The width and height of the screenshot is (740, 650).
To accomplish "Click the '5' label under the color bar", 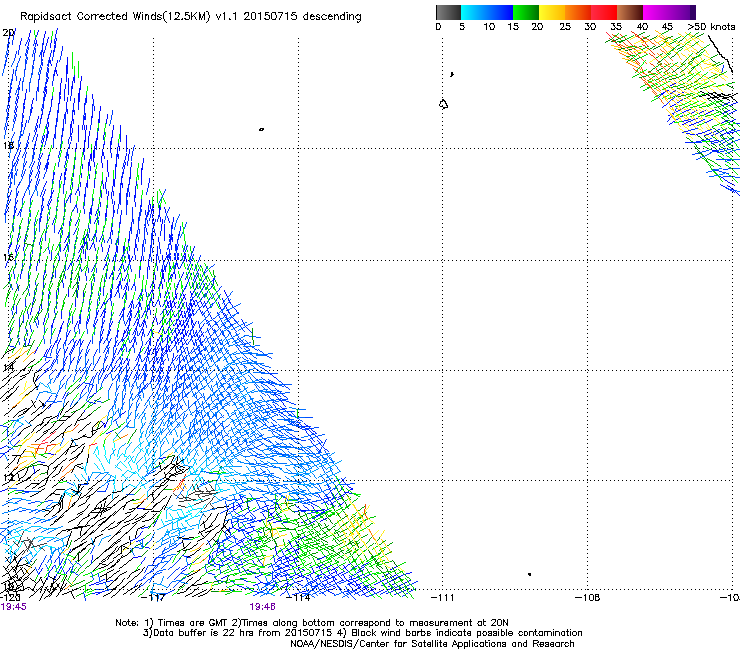I will pos(462,27).
